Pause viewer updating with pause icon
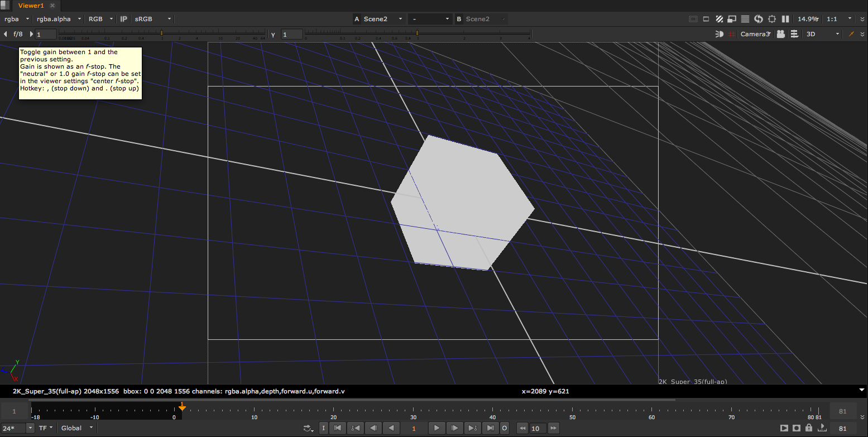Viewport: 868px width, 437px height. [785, 19]
